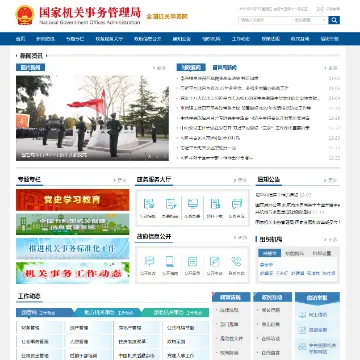Open the first headline in the news list
Screen dimensions: 360x360
(219, 78)
